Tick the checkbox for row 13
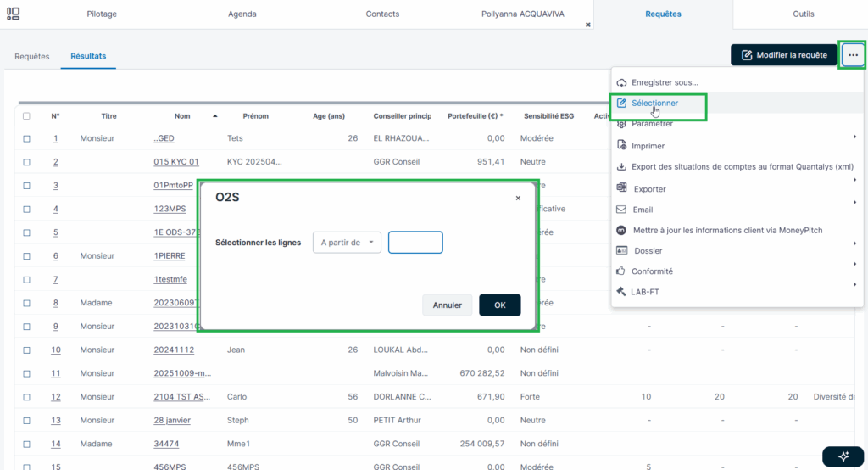868x470 pixels. pyautogui.click(x=26, y=420)
